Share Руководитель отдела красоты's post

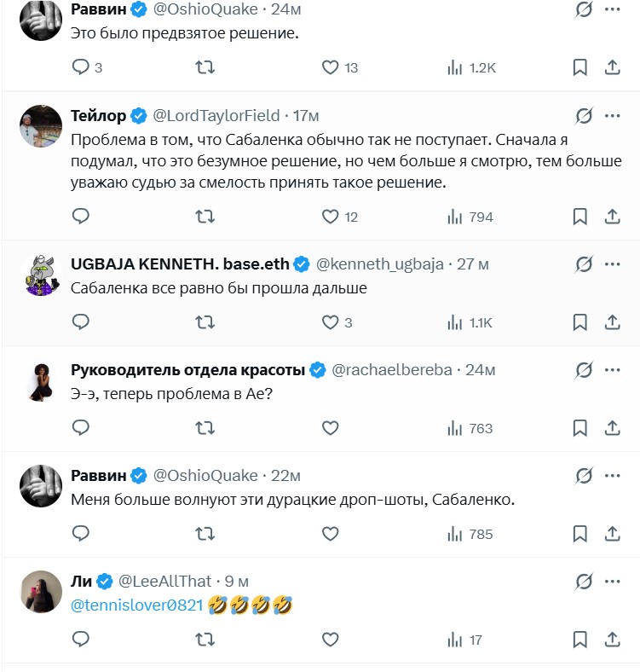(x=612, y=428)
